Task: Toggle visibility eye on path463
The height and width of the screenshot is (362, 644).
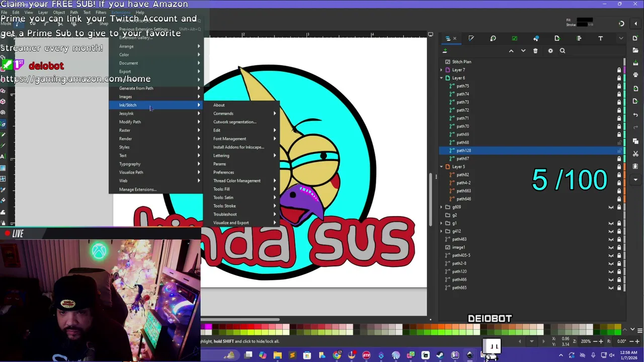Action: 611,239
